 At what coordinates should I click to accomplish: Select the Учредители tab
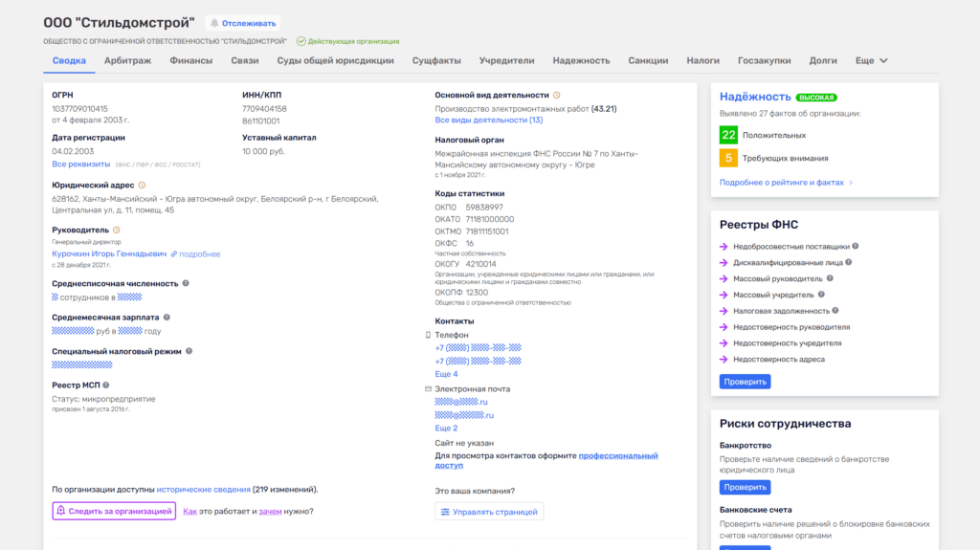[507, 60]
